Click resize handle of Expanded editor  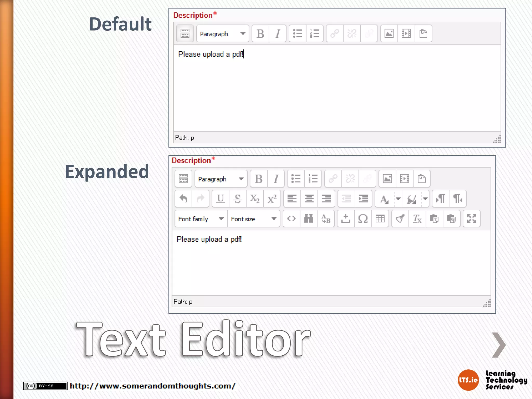tap(487, 303)
